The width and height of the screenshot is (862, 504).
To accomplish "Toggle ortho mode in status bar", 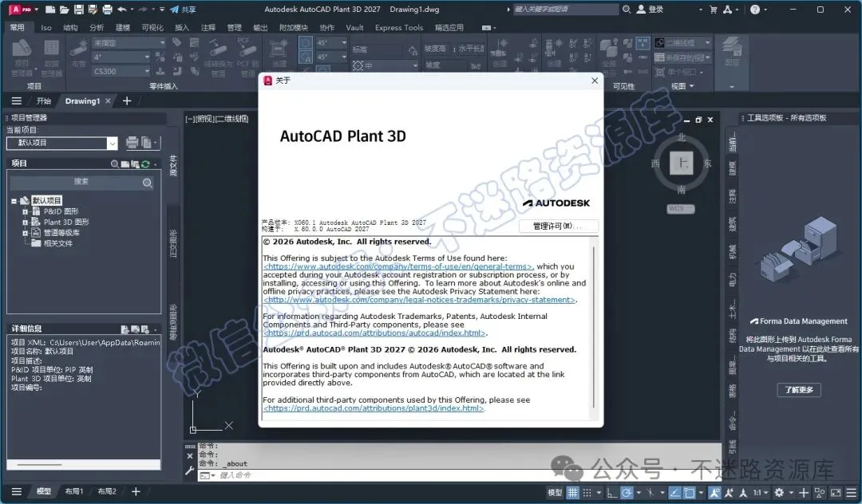I will (611, 493).
